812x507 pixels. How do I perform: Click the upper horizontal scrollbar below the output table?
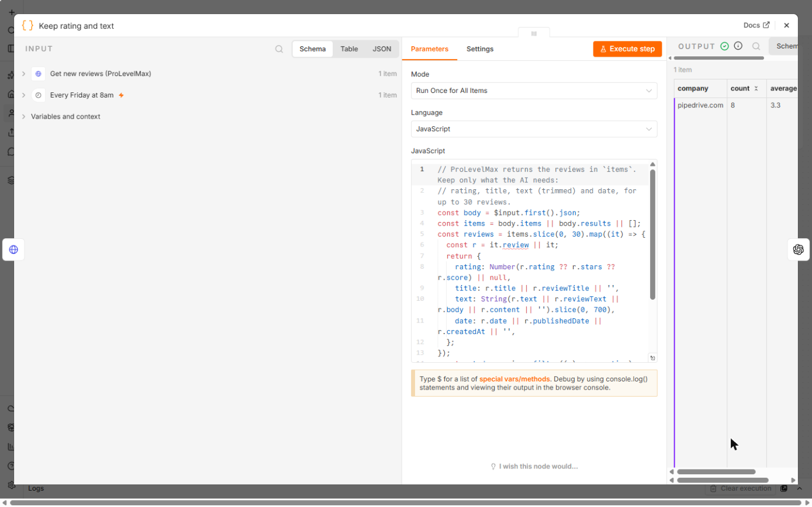716,472
